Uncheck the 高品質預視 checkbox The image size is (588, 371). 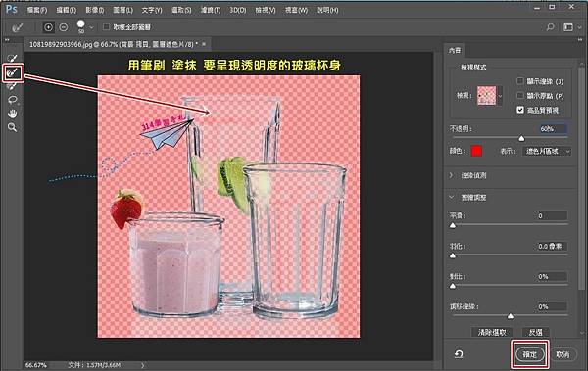pyautogui.click(x=520, y=110)
